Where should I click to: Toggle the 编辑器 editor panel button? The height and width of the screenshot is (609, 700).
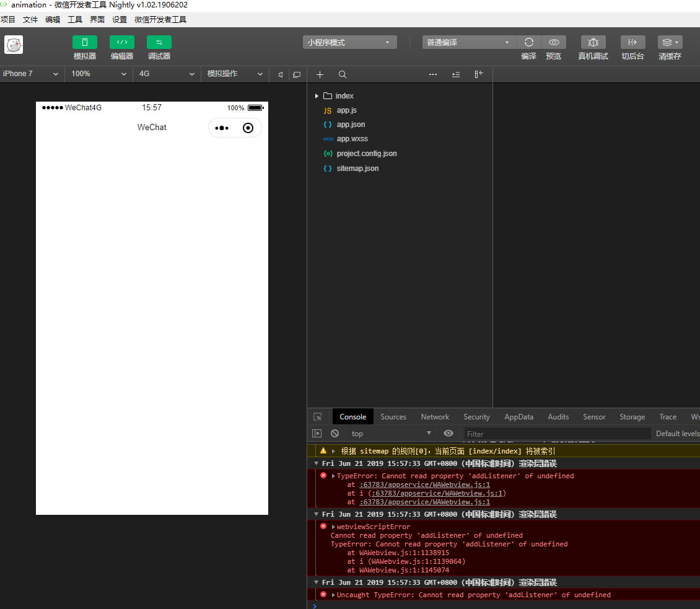[122, 42]
